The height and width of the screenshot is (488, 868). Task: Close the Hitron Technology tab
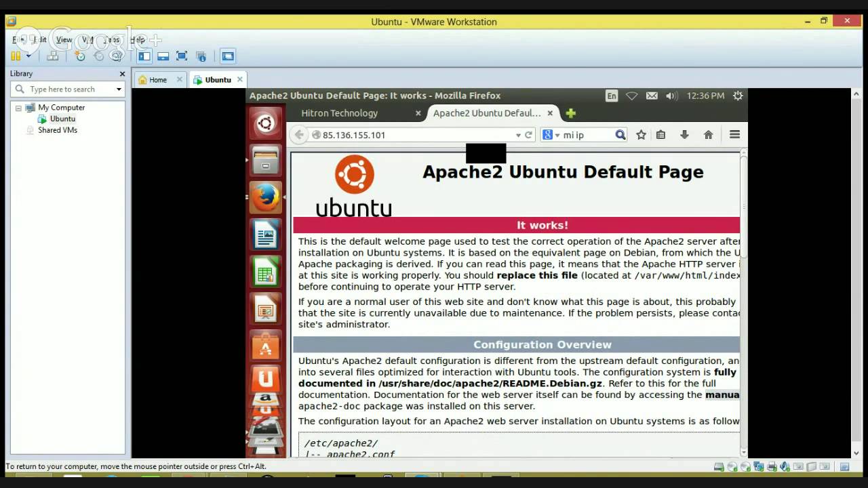(418, 113)
